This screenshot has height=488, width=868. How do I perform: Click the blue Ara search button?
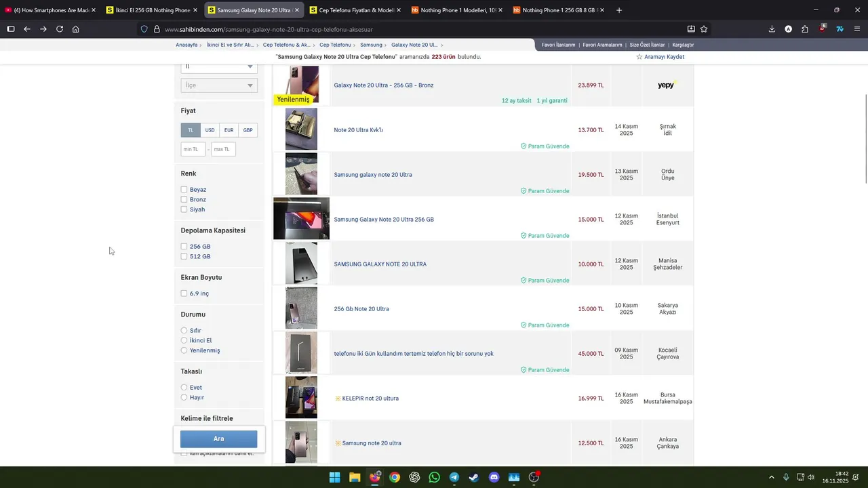tap(218, 439)
